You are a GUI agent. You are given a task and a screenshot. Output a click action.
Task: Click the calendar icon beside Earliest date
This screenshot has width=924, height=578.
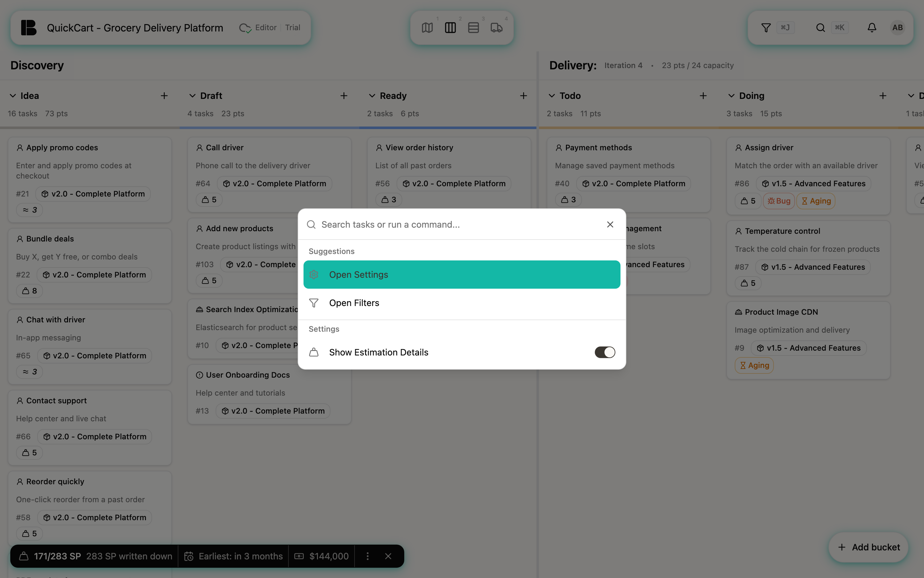point(189,556)
